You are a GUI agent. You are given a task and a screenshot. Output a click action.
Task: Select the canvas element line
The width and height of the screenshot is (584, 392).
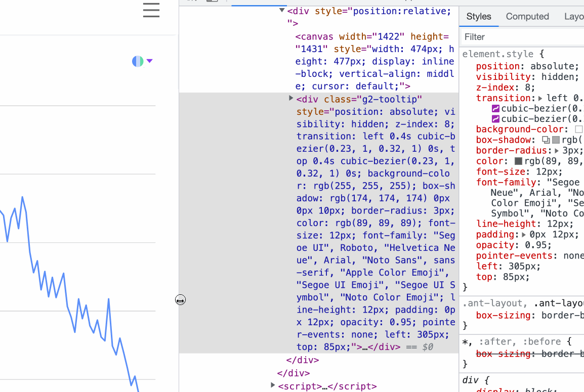click(x=374, y=61)
